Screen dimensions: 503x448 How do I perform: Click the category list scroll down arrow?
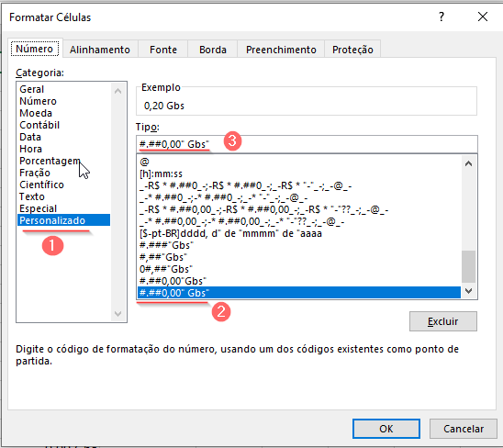click(117, 314)
